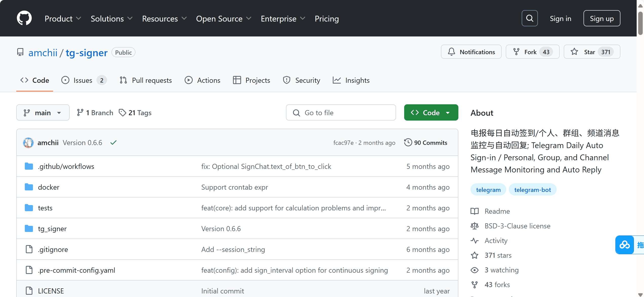
Task: Open the tg-signer repository link
Action: [x=87, y=53]
